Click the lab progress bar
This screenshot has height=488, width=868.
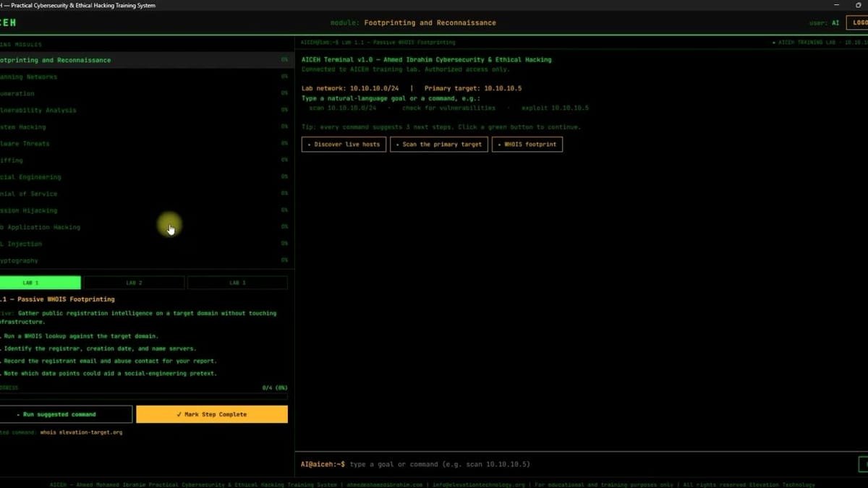point(143,396)
